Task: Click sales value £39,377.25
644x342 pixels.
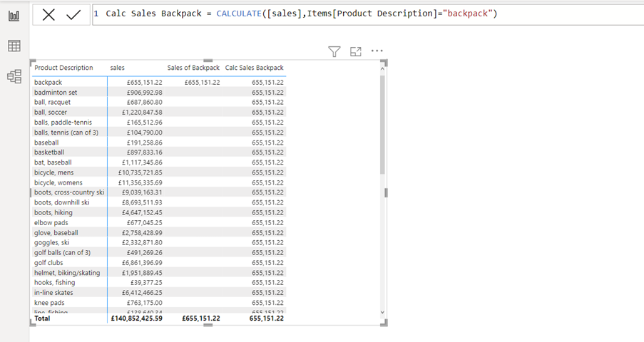Action: [x=146, y=282]
